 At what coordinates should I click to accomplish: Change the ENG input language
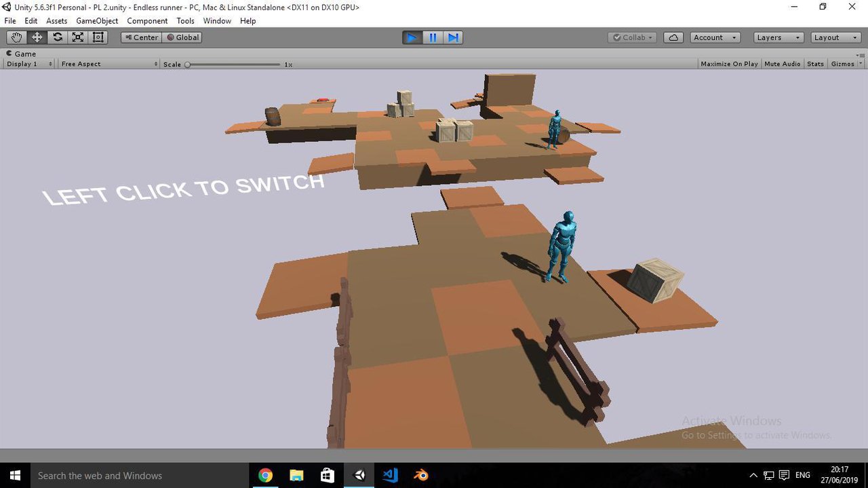(x=803, y=475)
